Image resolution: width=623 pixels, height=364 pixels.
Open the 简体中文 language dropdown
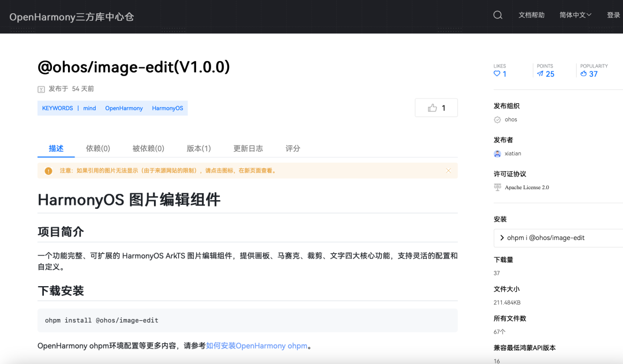(x=575, y=14)
